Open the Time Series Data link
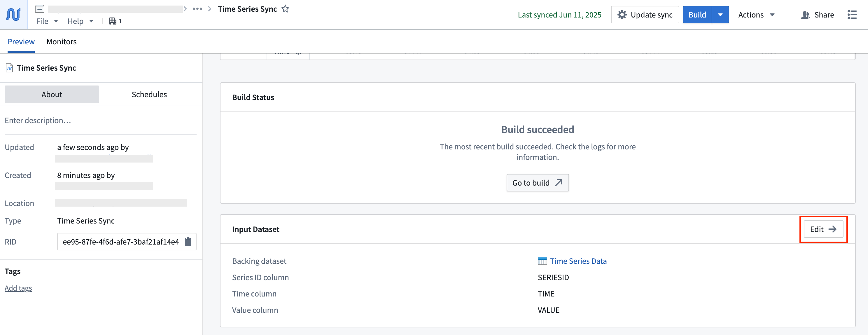 pos(578,261)
